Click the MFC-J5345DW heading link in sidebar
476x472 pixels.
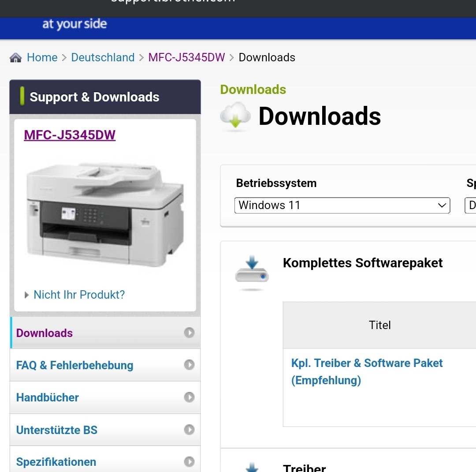click(x=70, y=135)
